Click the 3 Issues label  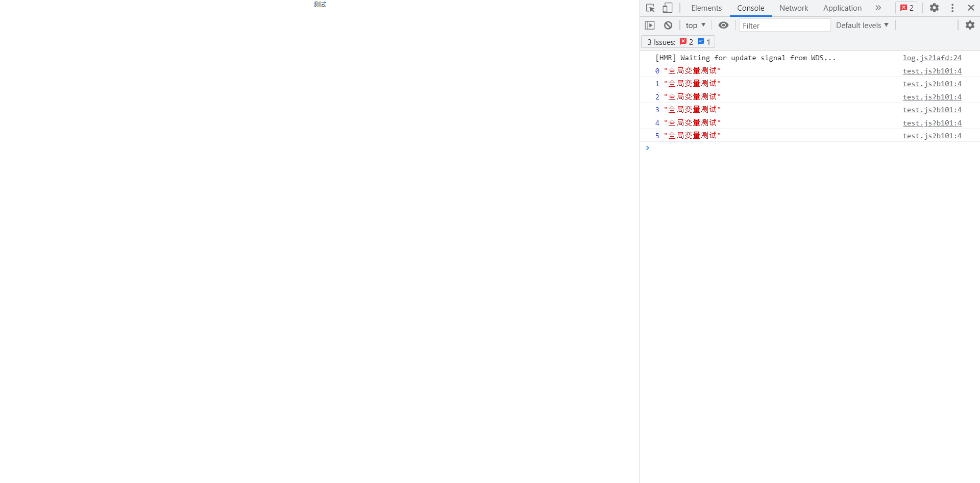[x=661, y=42]
